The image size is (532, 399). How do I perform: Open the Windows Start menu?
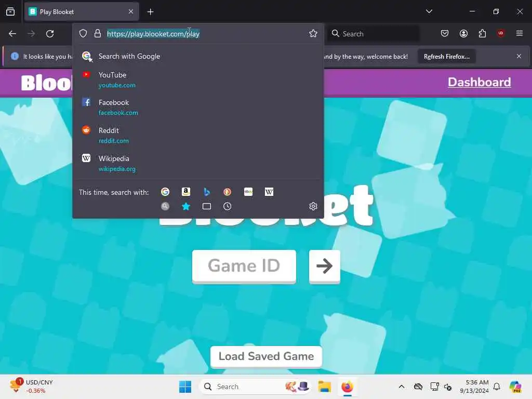(x=185, y=387)
